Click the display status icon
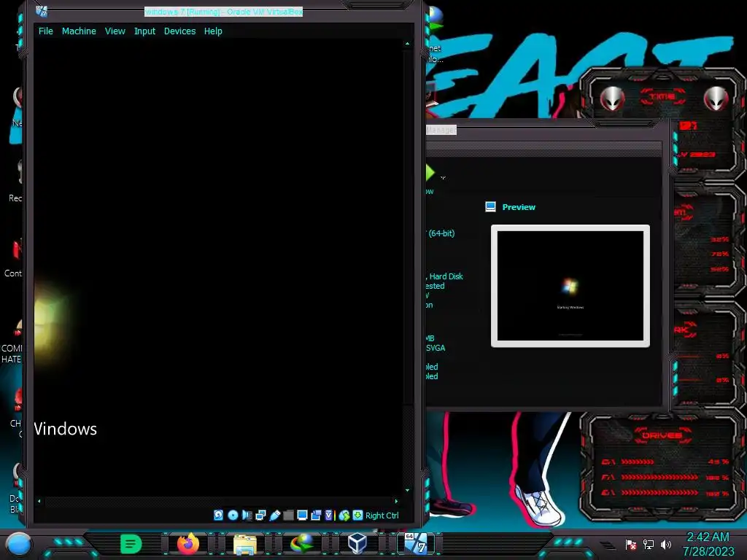The height and width of the screenshot is (560, 747). (x=302, y=516)
